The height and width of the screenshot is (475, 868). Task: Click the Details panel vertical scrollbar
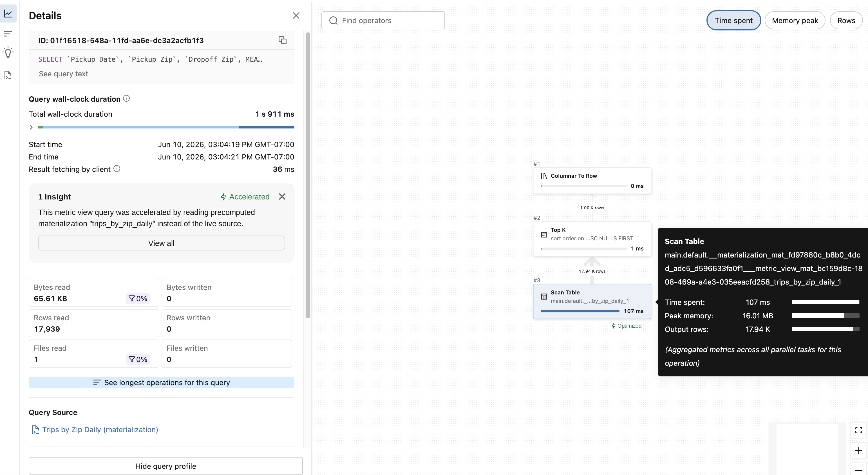[308, 176]
